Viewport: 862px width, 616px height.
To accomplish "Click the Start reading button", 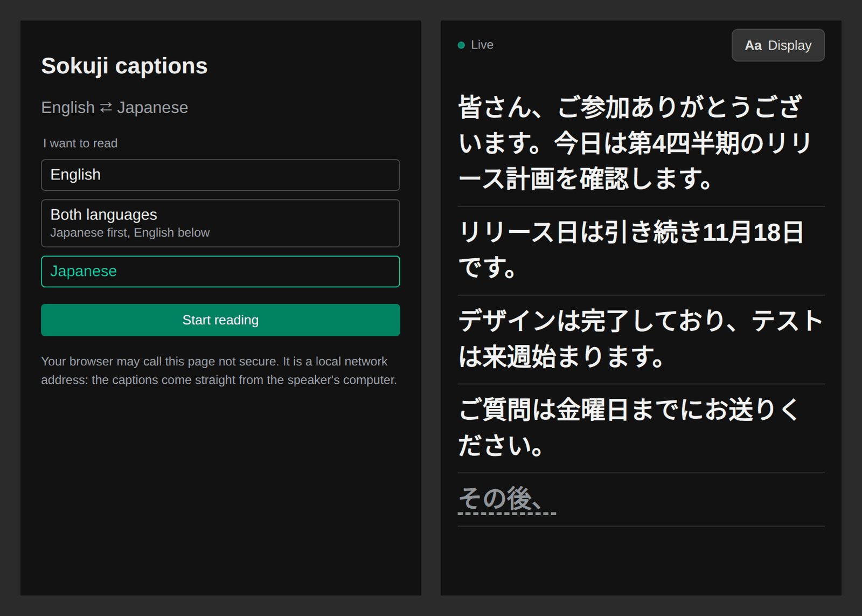I will coord(220,320).
